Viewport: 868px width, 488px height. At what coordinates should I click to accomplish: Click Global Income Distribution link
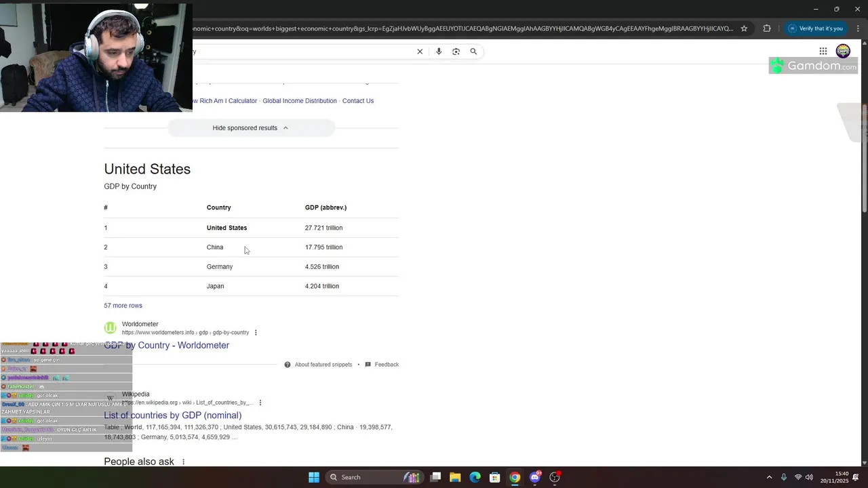click(x=300, y=101)
